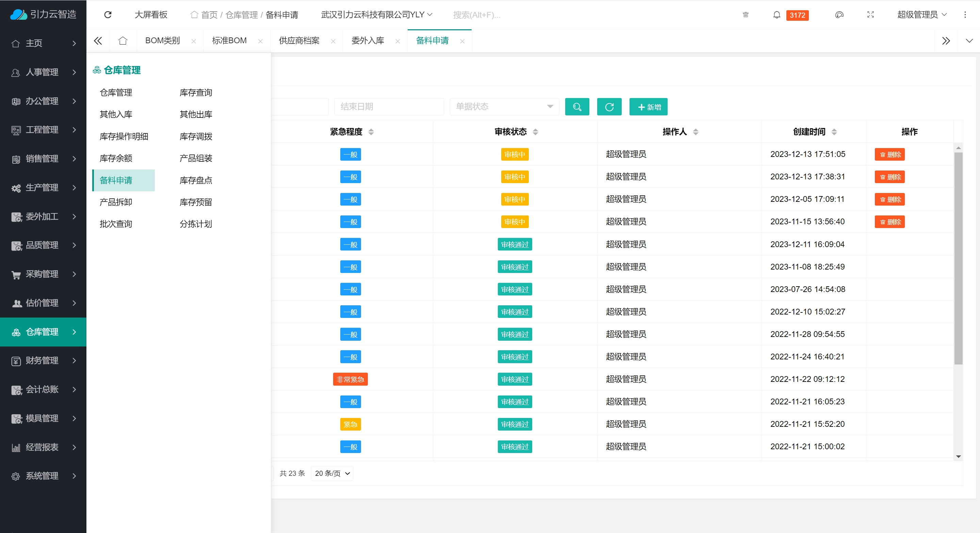980x533 pixels.
Task: Click the home icon in tab bar
Action: (122, 41)
